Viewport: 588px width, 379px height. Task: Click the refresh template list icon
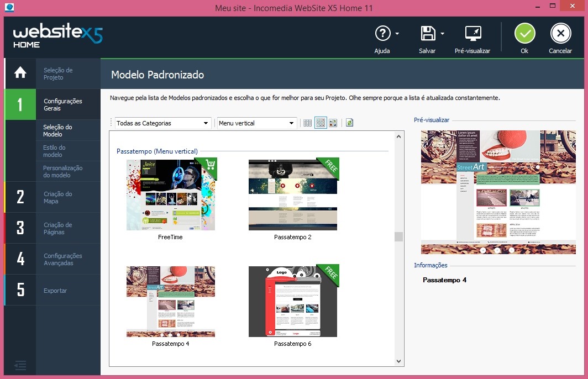click(x=349, y=123)
